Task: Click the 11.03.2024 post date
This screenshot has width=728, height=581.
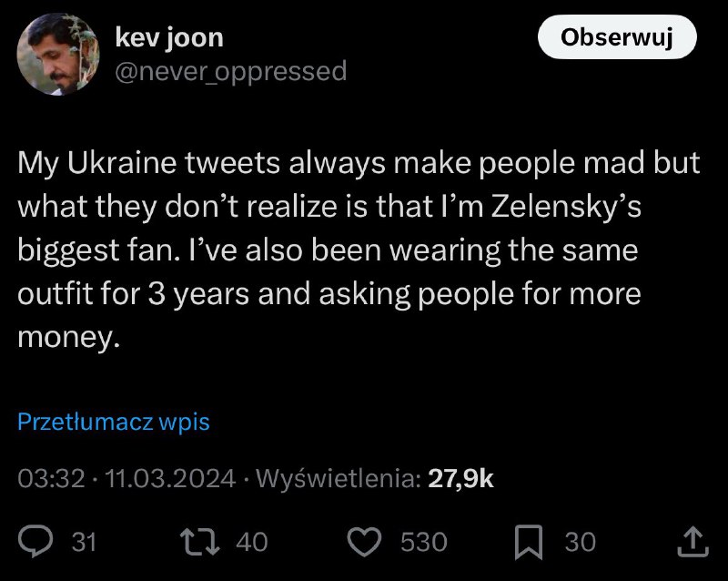Action: 170,478
